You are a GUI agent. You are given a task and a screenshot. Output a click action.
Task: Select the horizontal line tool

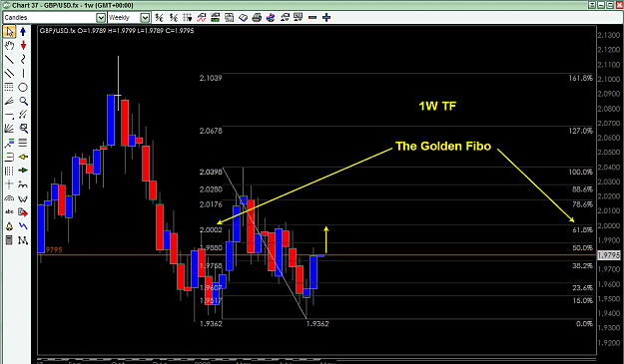tap(9, 115)
